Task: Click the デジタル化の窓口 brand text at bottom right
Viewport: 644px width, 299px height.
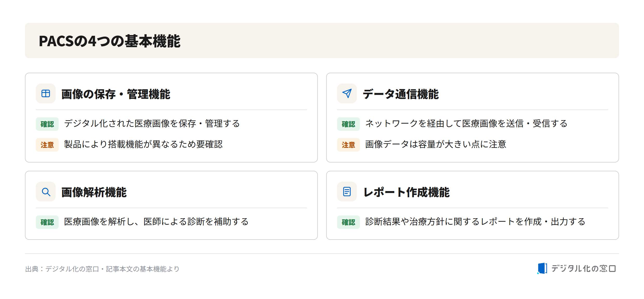Action: pyautogui.click(x=583, y=269)
